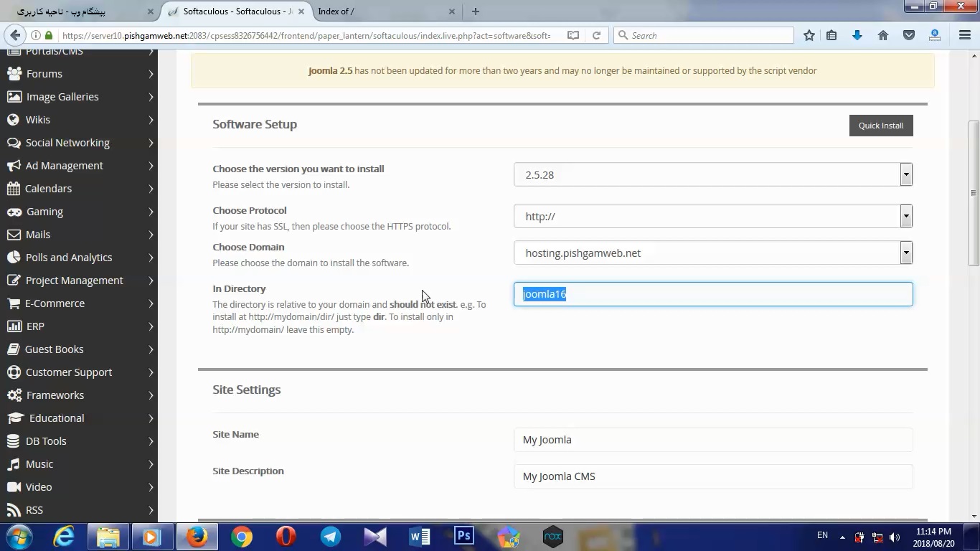Open Windows Start menu
Screen dimensions: 980x551
coord(19,537)
